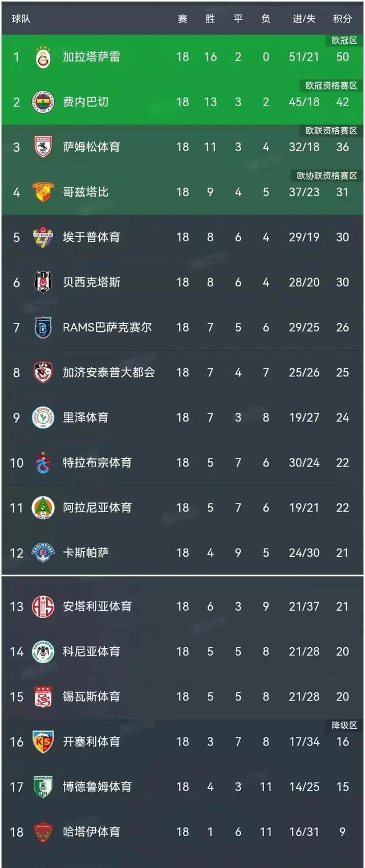Click the Sivasspor club crest icon
Image resolution: width=365 pixels, height=868 pixels.
[x=43, y=696]
